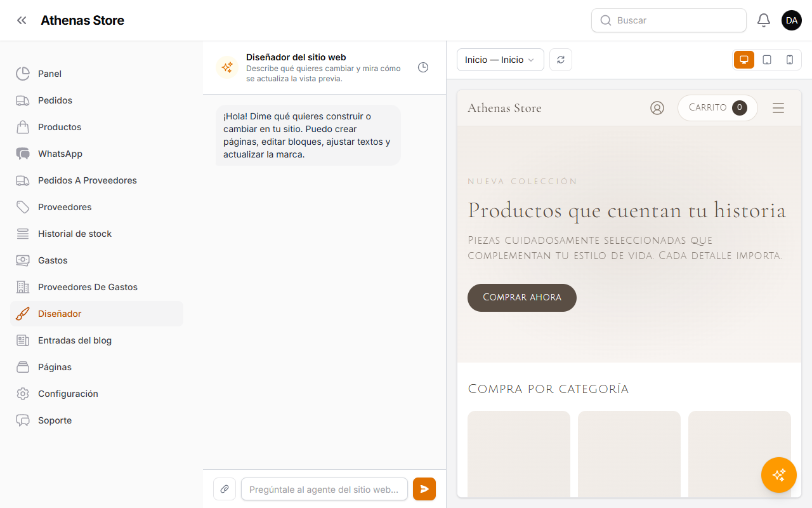The width and height of the screenshot is (812, 508).
Task: Click the Comprar Ahora button
Action: coord(522,298)
